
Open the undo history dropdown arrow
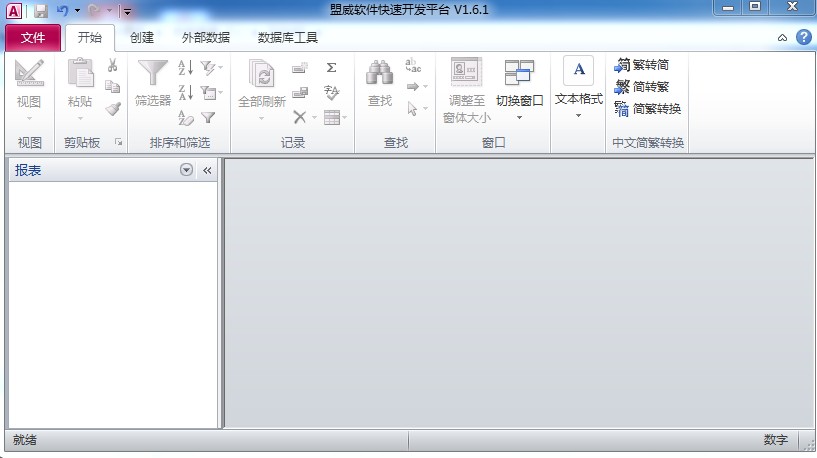(78, 10)
